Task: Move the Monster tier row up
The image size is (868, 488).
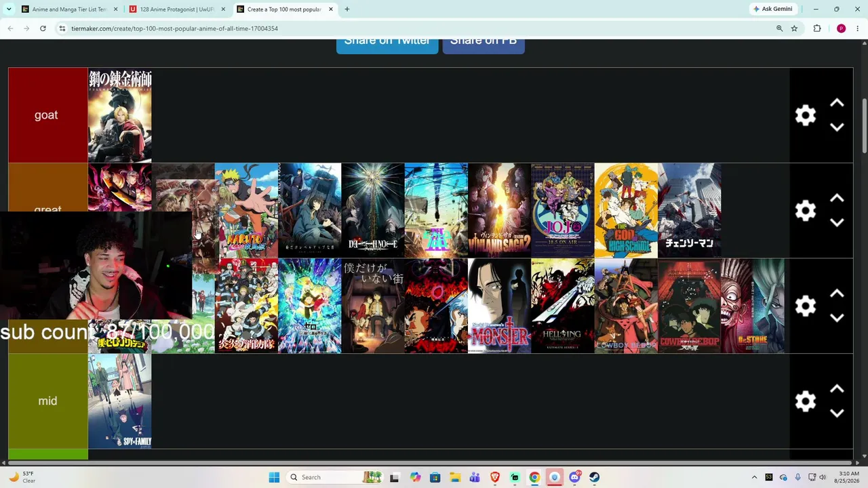Action: pyautogui.click(x=837, y=294)
